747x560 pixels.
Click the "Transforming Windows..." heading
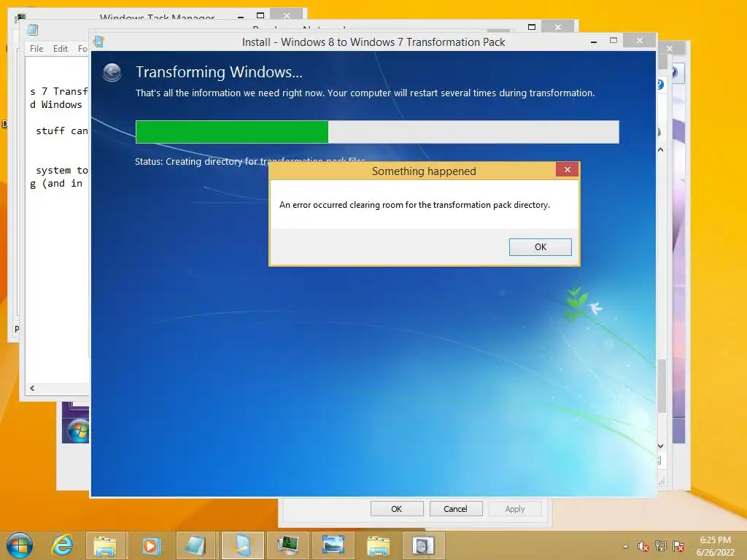tap(219, 72)
